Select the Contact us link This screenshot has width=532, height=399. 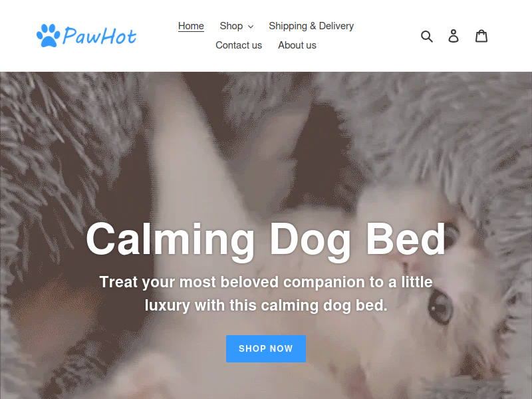pyautogui.click(x=239, y=45)
